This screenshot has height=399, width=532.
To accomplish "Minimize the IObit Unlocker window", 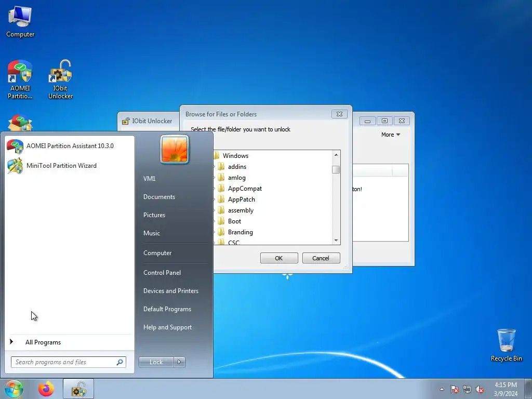I will point(367,121).
